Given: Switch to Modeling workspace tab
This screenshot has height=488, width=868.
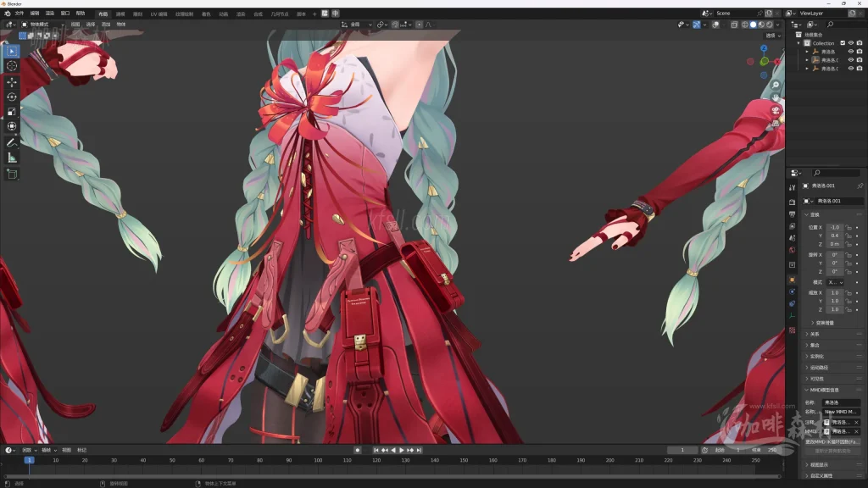Looking at the screenshot, I should pos(120,14).
